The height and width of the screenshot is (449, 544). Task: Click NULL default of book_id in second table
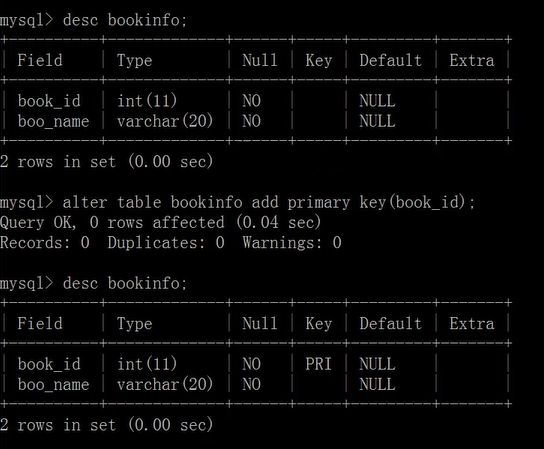377,364
